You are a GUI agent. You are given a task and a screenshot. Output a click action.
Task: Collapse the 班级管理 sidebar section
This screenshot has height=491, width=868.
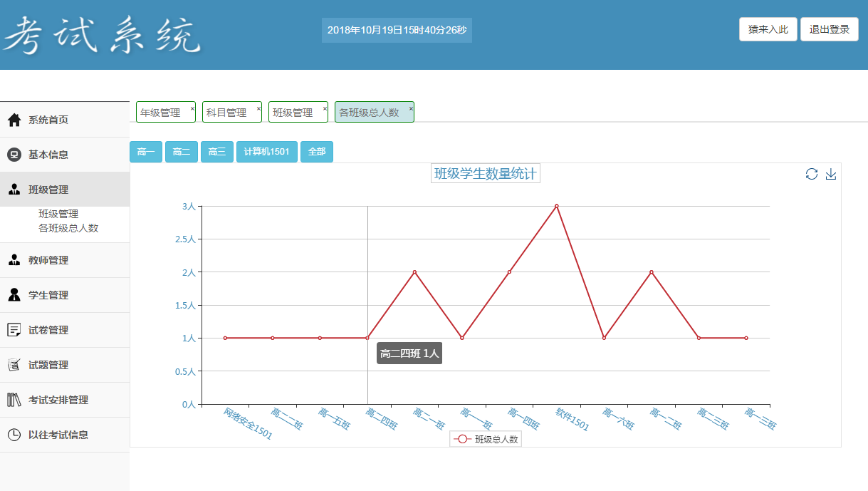(65, 190)
